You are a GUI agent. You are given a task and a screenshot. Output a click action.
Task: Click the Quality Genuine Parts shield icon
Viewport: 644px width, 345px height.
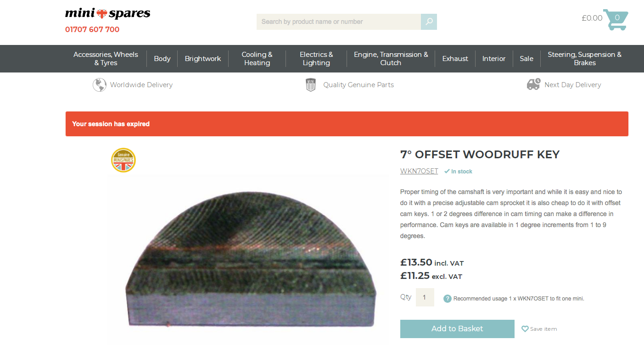(311, 85)
